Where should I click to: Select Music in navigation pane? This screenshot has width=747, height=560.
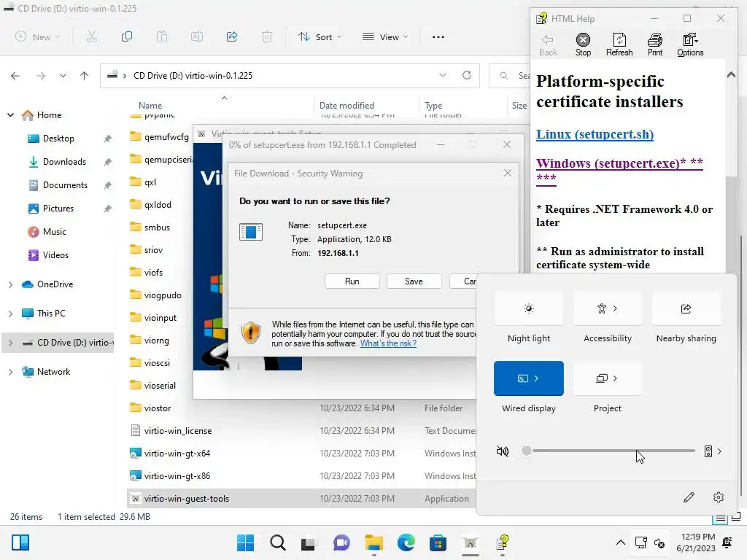click(x=54, y=231)
